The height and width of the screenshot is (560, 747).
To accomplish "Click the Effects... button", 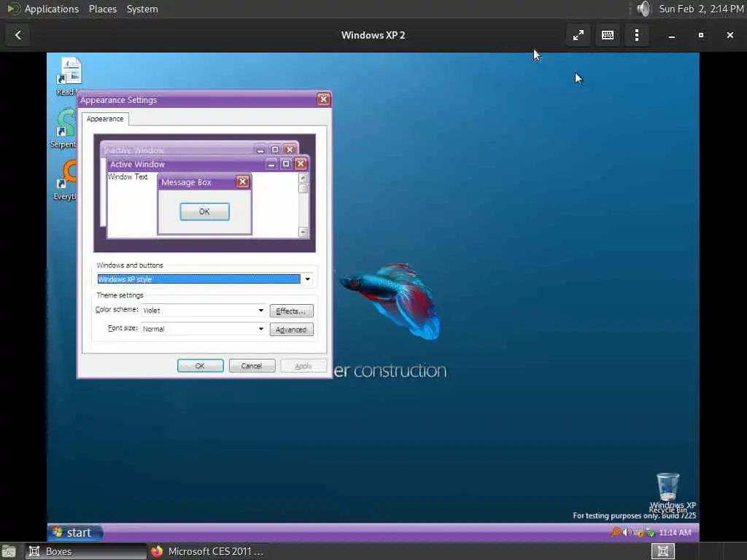I will 291,311.
